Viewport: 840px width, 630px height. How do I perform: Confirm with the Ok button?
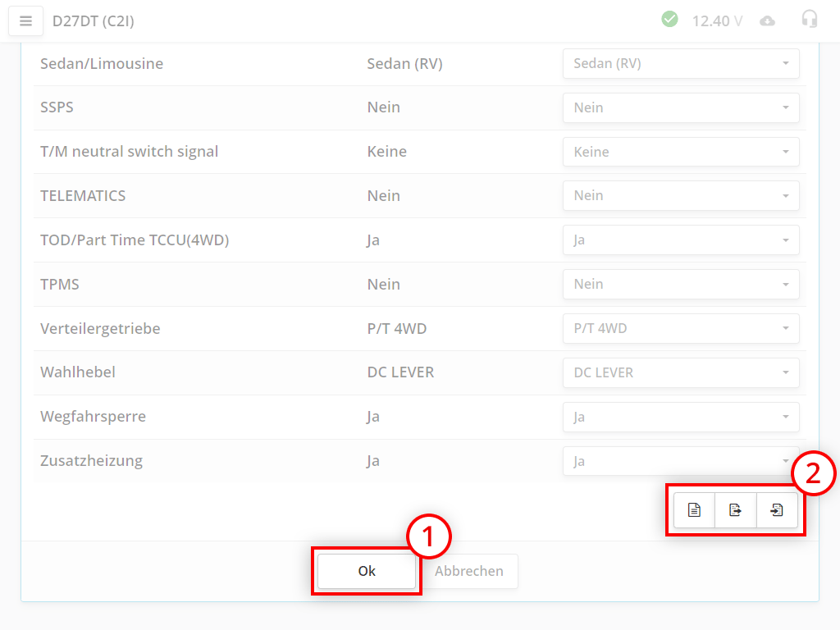pyautogui.click(x=367, y=571)
